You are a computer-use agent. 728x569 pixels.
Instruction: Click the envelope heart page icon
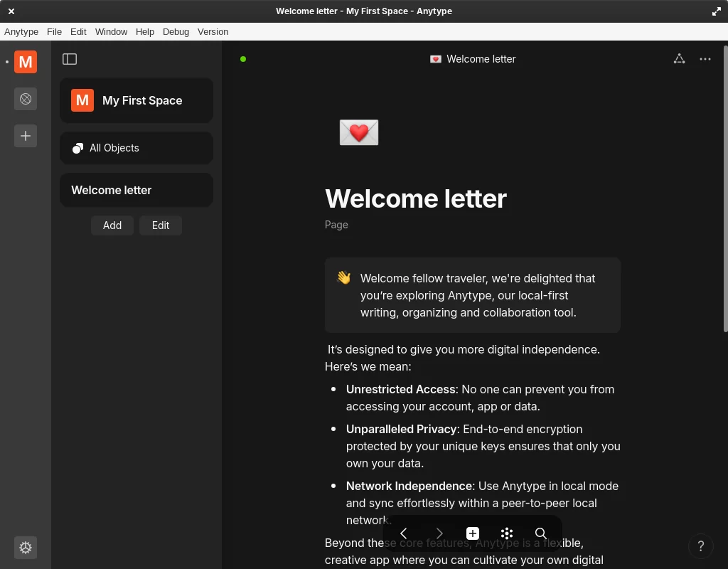coord(359,132)
